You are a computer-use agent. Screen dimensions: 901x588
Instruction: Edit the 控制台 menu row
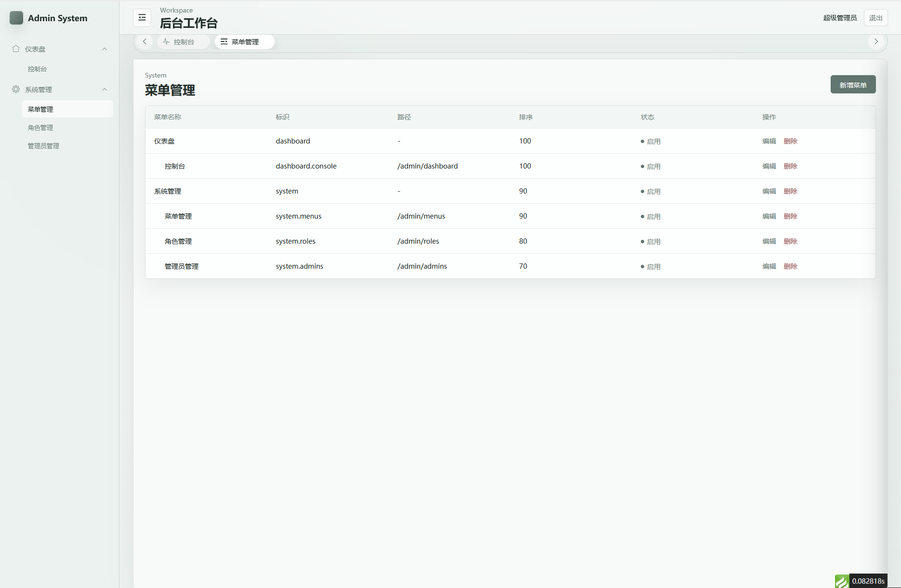tap(769, 166)
